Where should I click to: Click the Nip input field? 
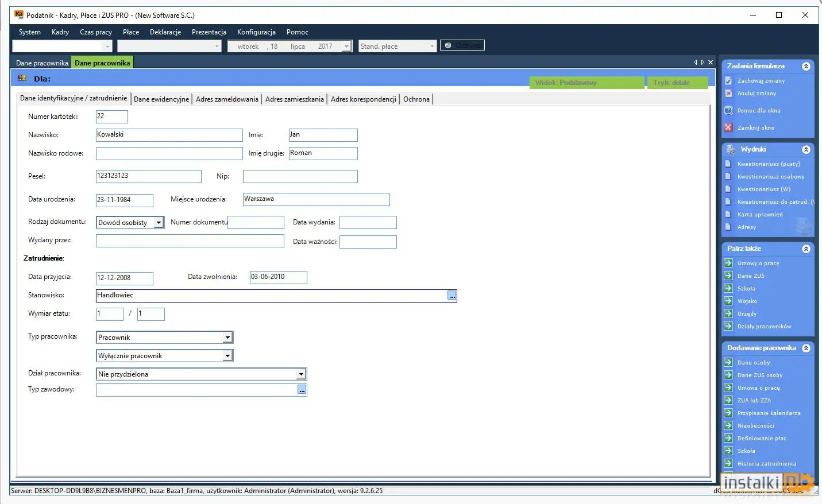point(300,176)
